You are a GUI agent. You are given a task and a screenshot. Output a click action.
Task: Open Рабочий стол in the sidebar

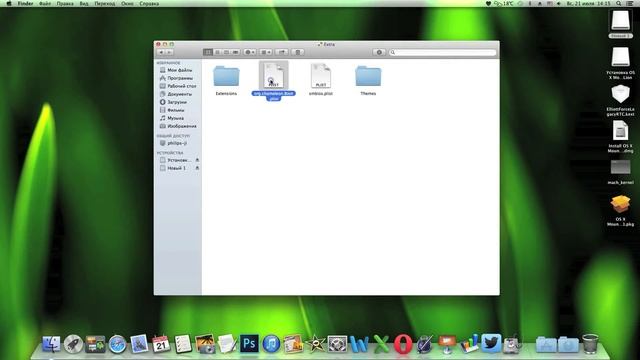coord(178,86)
